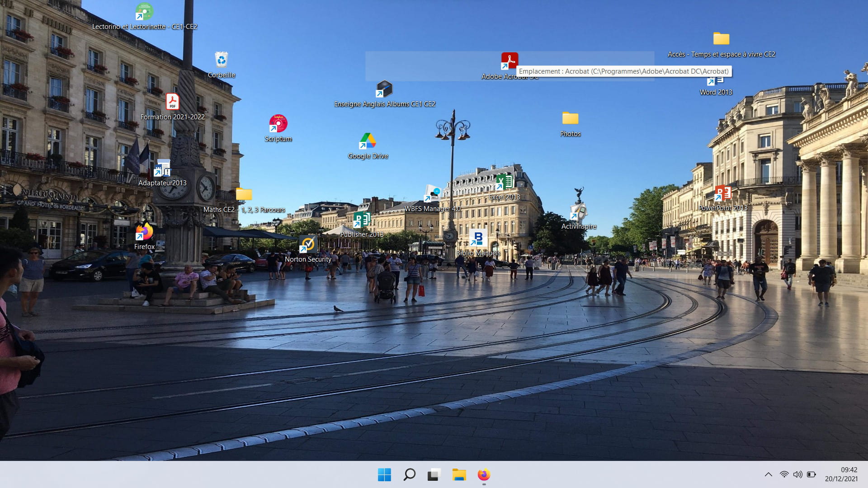Screen dimensions: 868x488
Task: Open taskbar Search magnifier
Action: (x=409, y=474)
